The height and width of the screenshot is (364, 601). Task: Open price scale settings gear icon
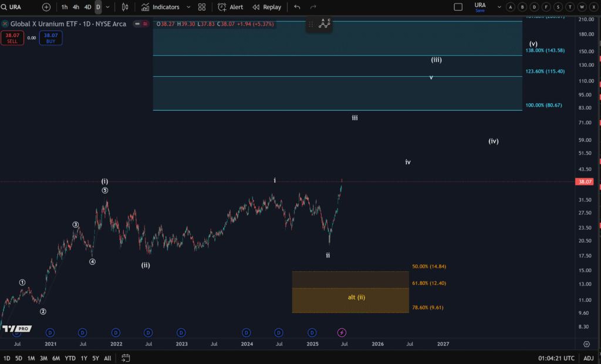point(586,344)
